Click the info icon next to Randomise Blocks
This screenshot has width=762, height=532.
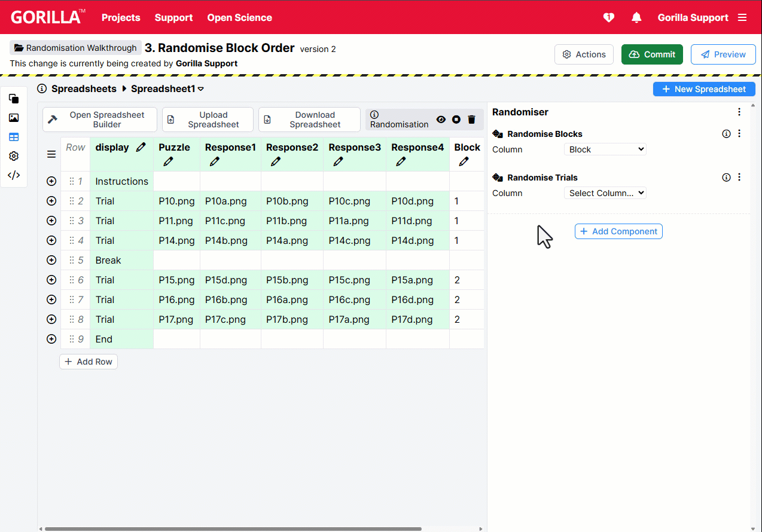pos(726,134)
